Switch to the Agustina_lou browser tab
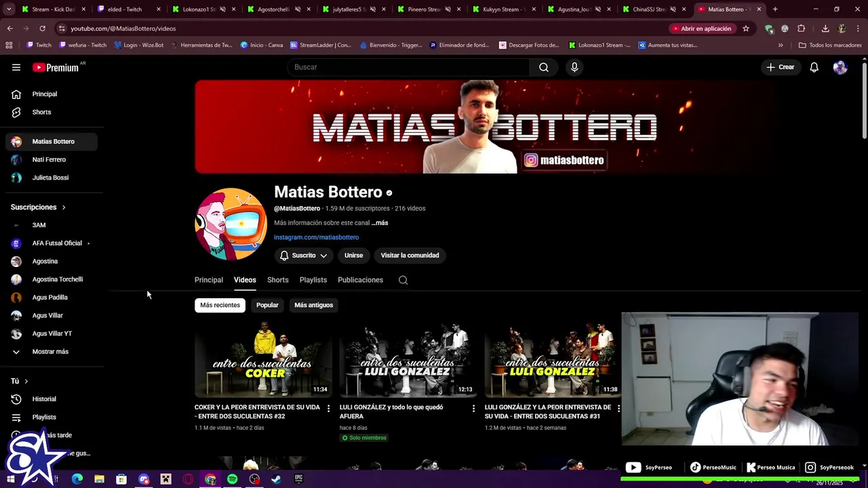The image size is (868, 488). 580,9
